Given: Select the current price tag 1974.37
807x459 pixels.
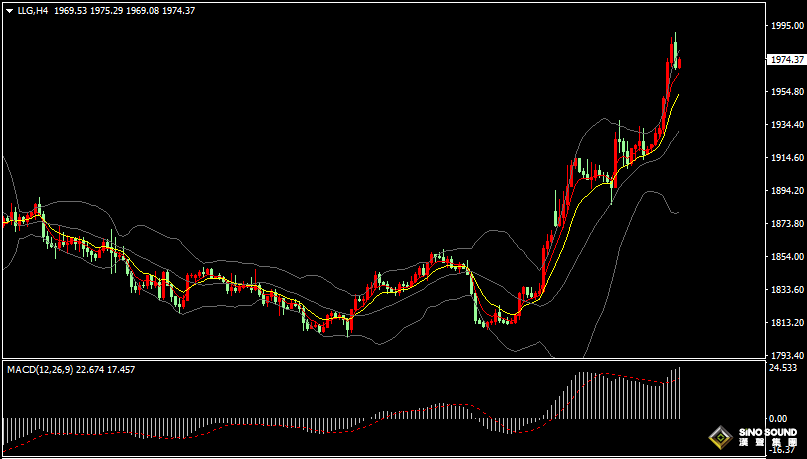Looking at the screenshot, I should [x=785, y=60].
